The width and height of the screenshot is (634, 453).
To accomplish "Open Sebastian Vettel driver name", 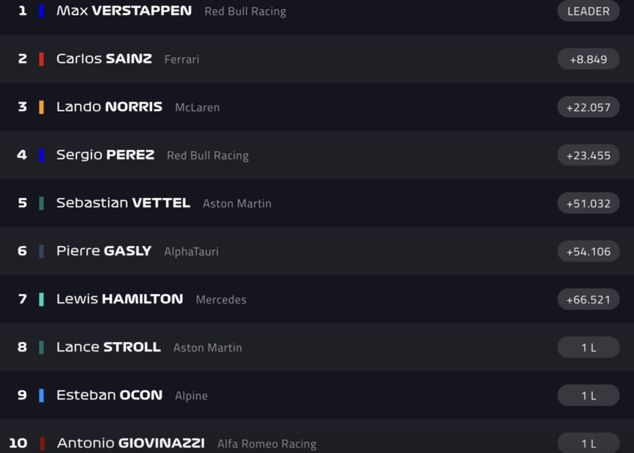I will coord(123,203).
